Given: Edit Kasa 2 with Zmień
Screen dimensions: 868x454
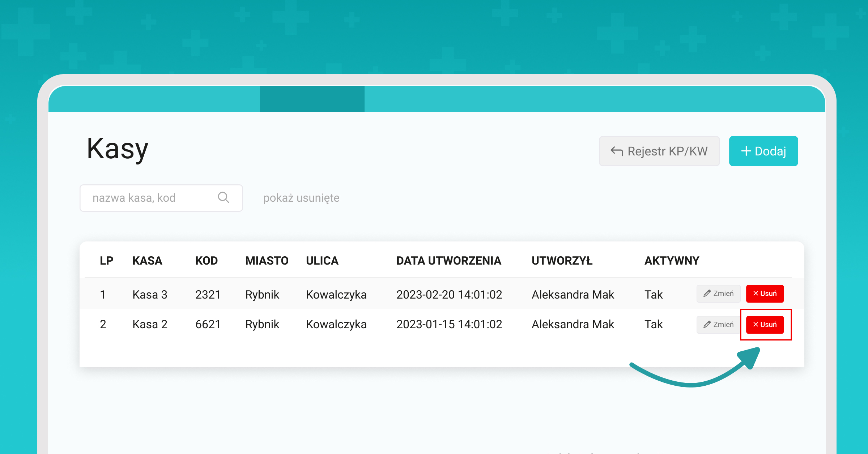Looking at the screenshot, I should point(718,325).
